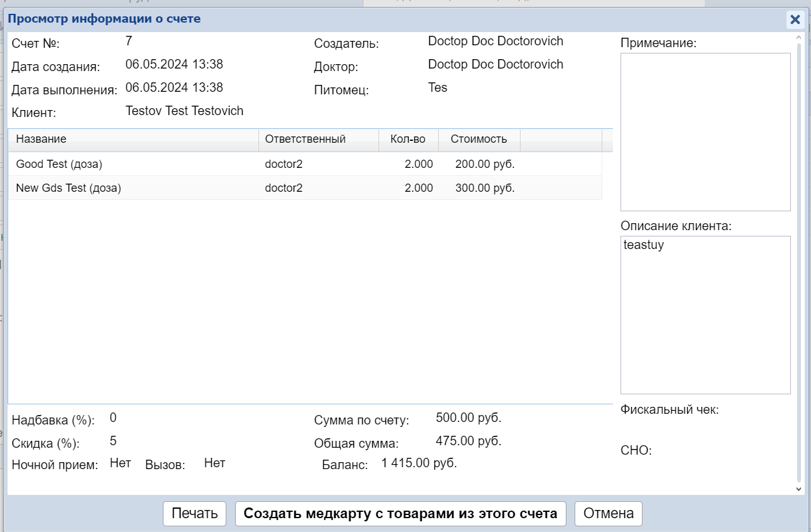811x532 pixels.
Task: Click the Ответственный column header
Action: pos(318,140)
